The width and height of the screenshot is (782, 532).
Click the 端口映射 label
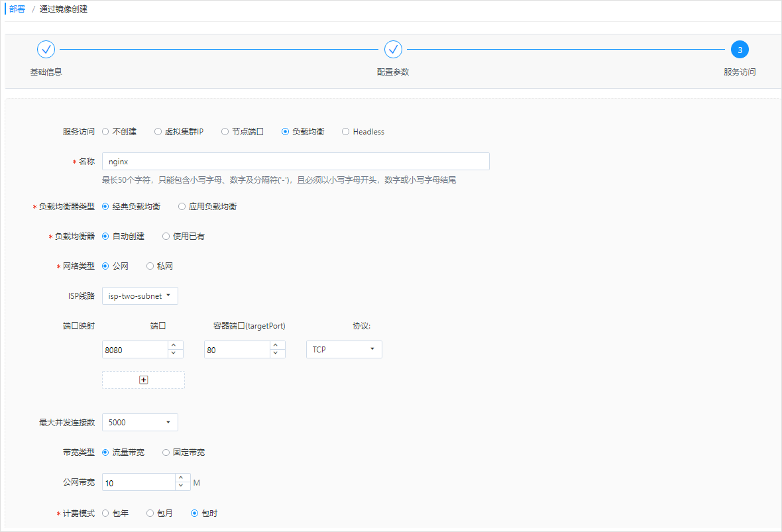coord(79,325)
